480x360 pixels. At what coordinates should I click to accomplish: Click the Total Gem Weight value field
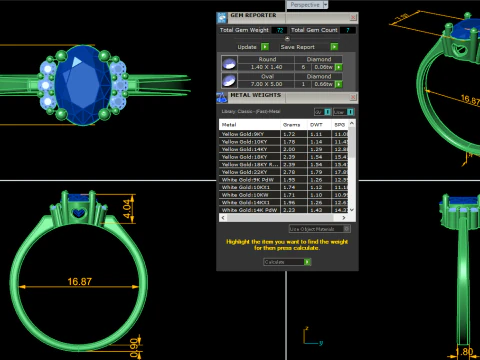click(279, 30)
